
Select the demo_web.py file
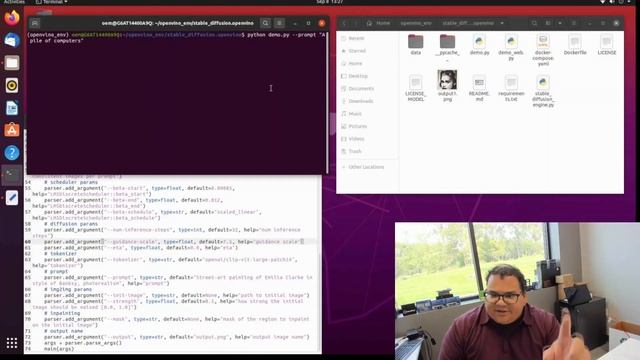point(511,48)
